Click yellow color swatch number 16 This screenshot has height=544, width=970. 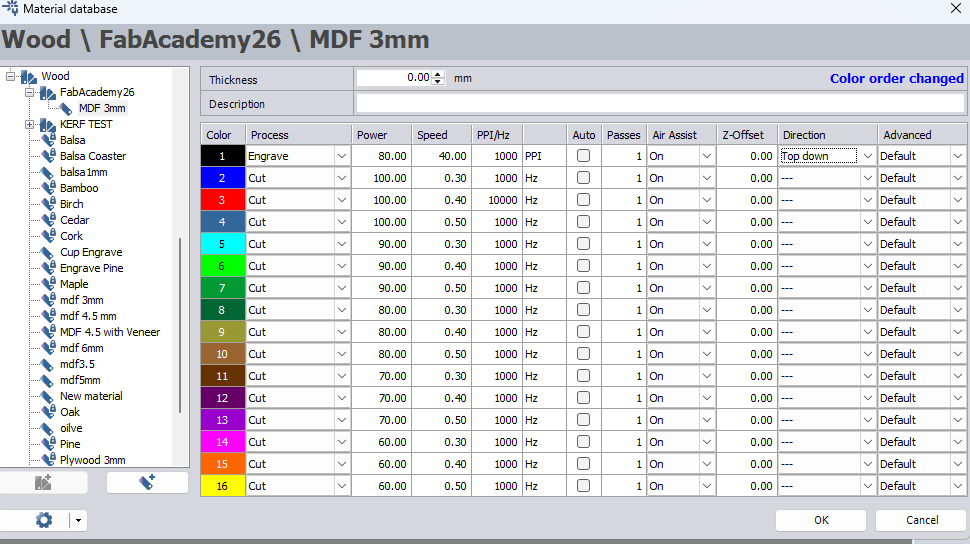[223, 486]
